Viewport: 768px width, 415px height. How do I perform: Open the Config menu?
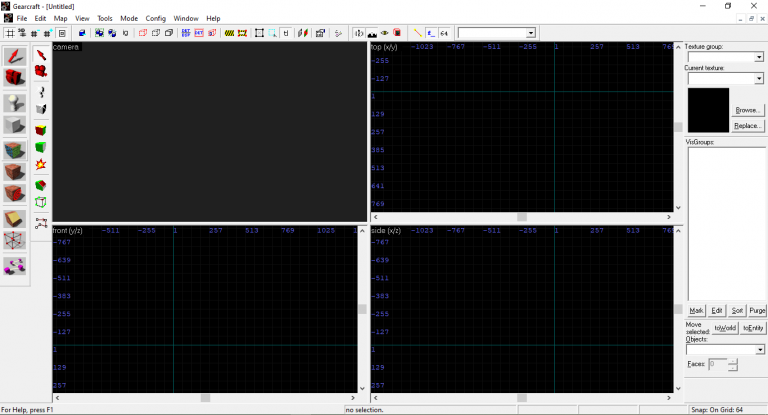155,18
